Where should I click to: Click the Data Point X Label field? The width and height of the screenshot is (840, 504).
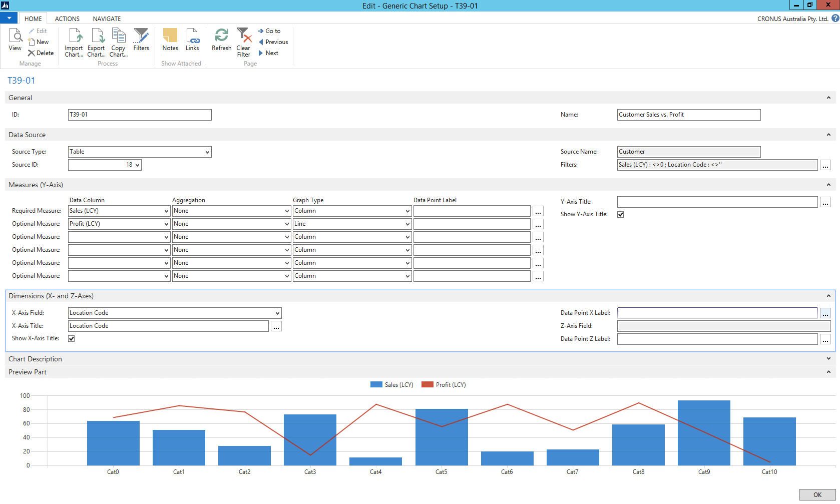click(x=717, y=313)
